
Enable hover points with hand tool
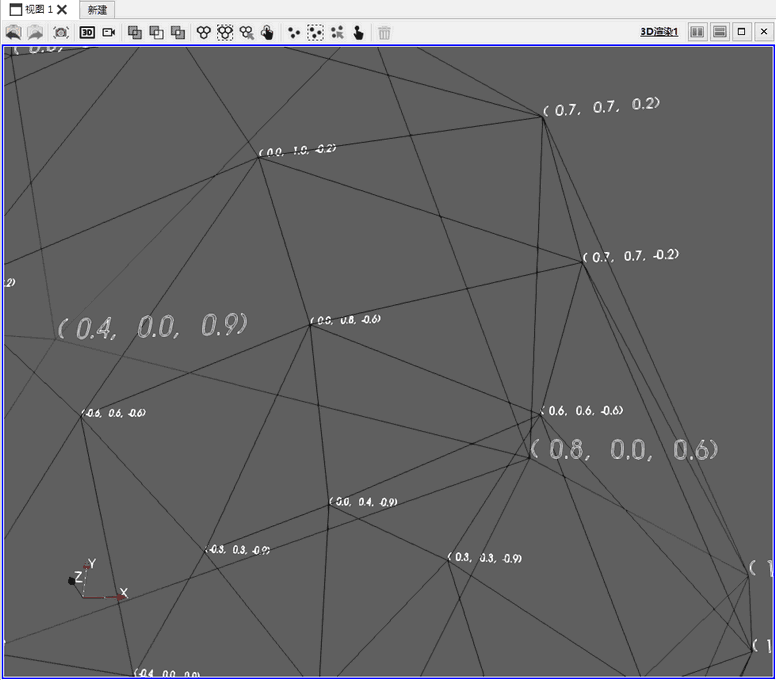[x=359, y=33]
